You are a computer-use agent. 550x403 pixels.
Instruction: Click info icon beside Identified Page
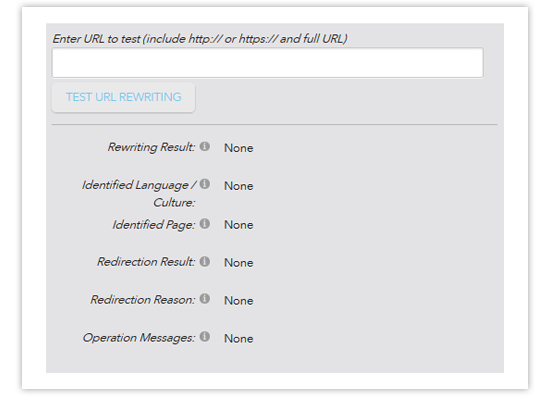[x=205, y=223]
